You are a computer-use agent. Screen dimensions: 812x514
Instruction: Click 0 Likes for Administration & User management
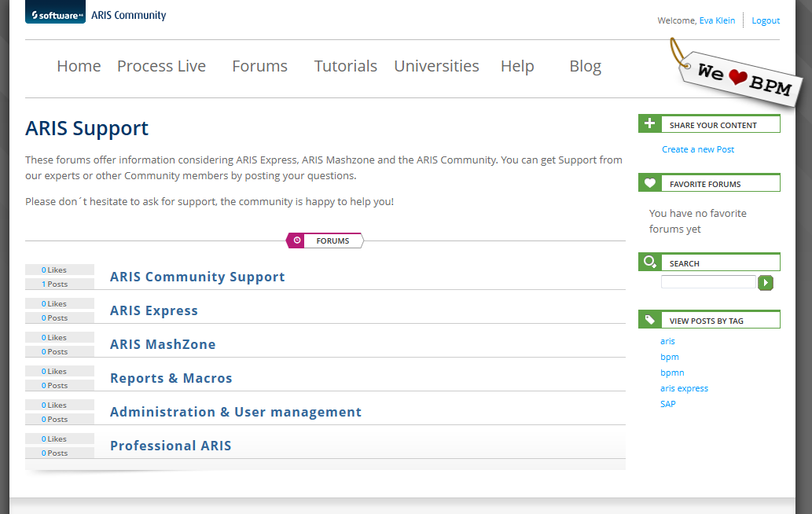coord(60,406)
